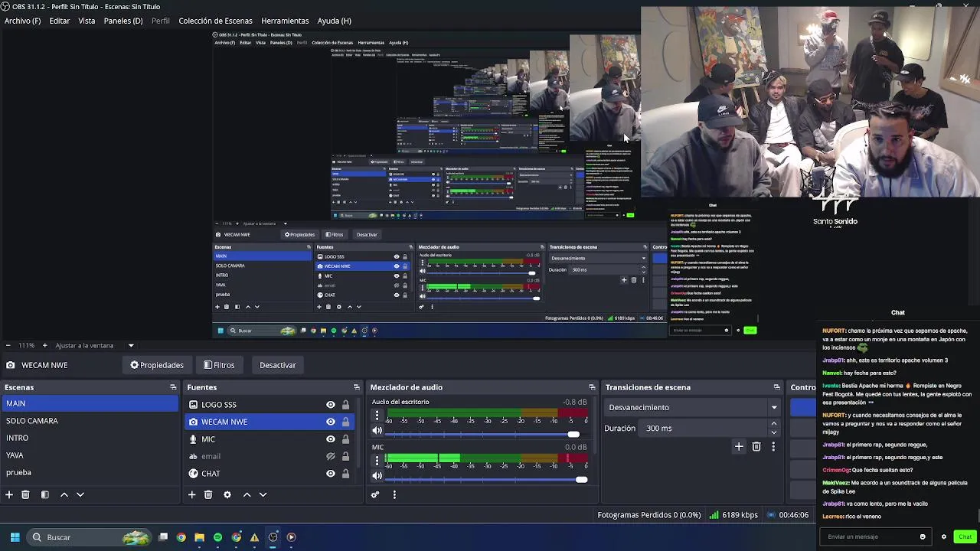
Task: Add a scene transition with plus
Action: pos(739,446)
